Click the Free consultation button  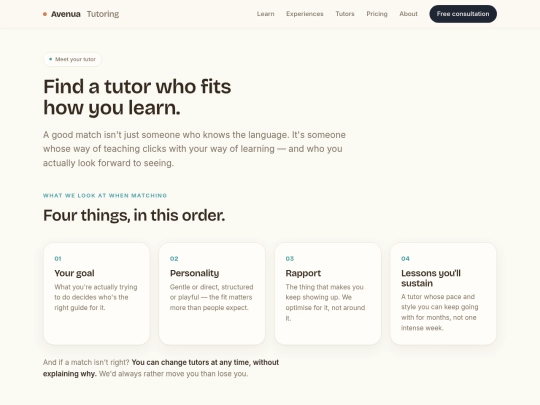pos(463,14)
